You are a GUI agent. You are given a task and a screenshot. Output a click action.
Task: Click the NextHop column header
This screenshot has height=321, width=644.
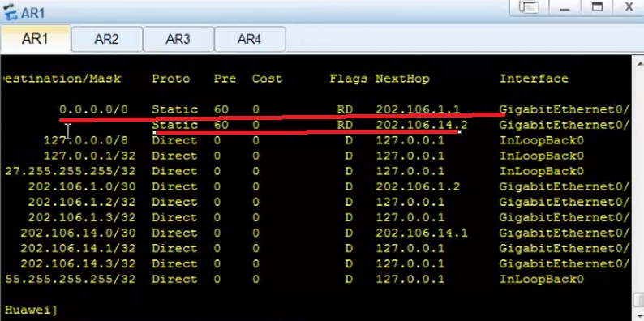tap(402, 79)
